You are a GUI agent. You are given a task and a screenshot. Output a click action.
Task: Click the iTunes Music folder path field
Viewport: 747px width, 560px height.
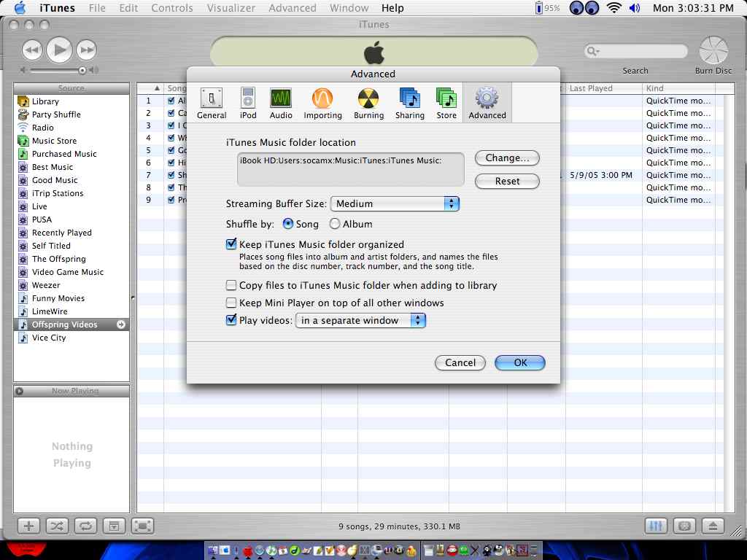(351, 169)
